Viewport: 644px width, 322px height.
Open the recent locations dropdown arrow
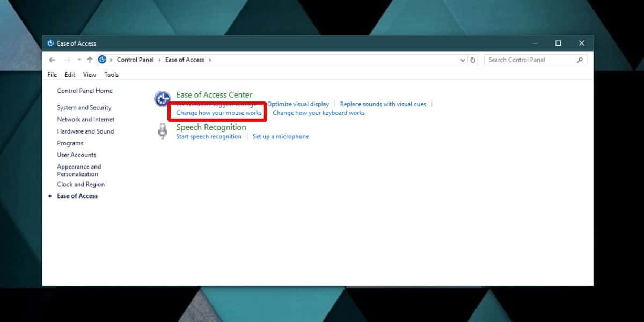(x=79, y=60)
